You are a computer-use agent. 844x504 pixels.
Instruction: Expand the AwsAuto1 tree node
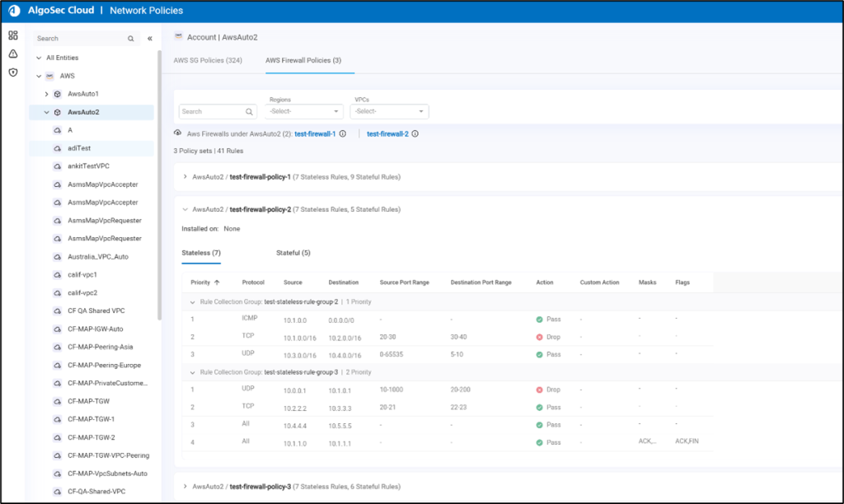[x=47, y=94]
